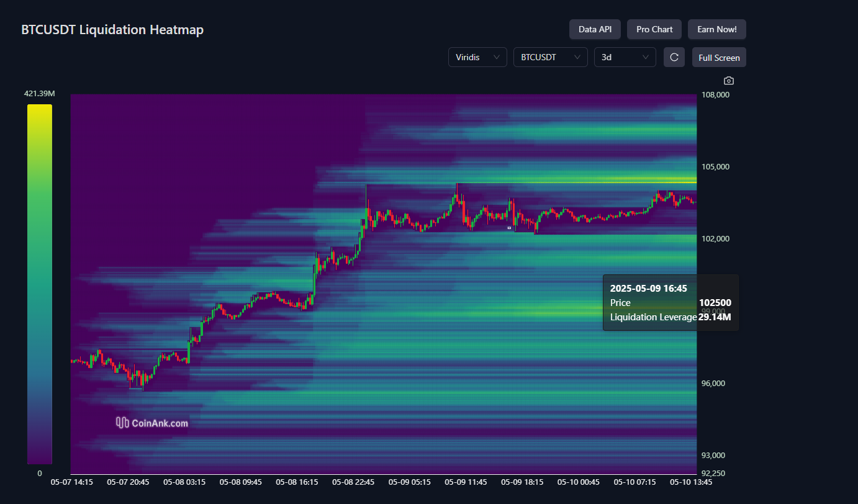Open the Viridis color scheme dropdown
Viewport: 858px width, 504px height.
[477, 57]
